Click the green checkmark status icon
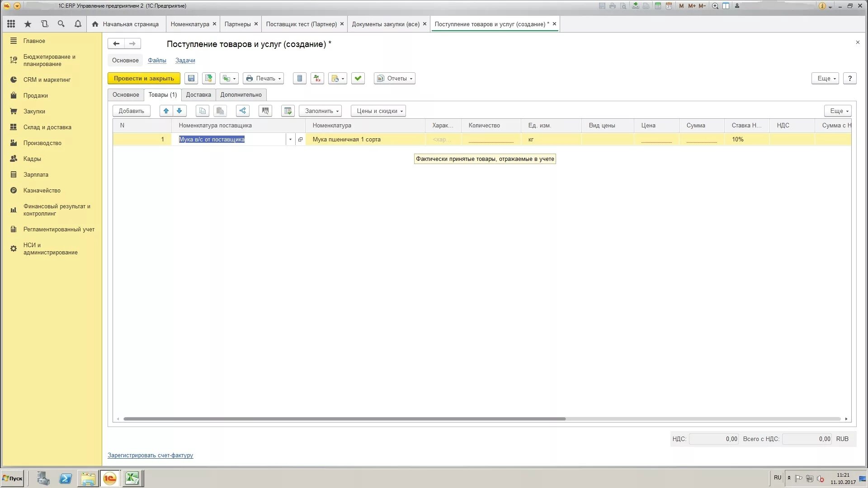This screenshot has height=488, width=868. (358, 78)
